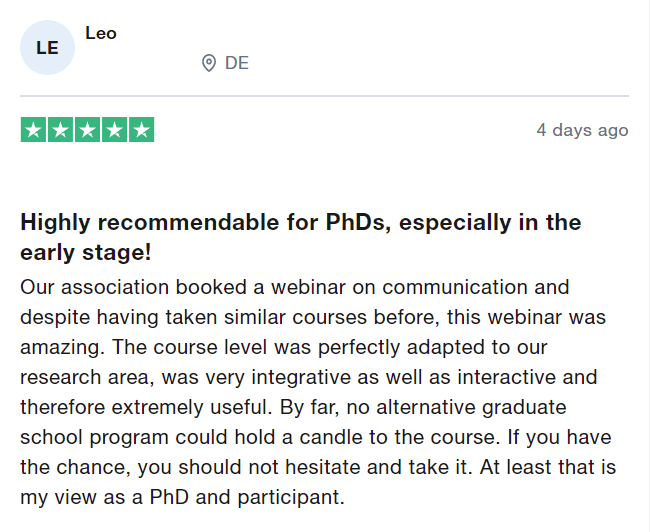Open reviewer Leo's profile name

tap(101, 33)
